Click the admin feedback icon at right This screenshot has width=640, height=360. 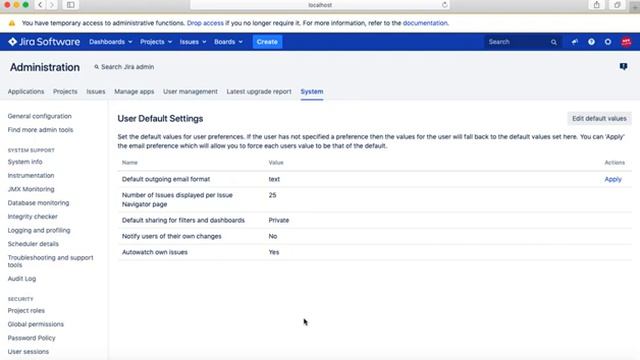tap(623, 66)
